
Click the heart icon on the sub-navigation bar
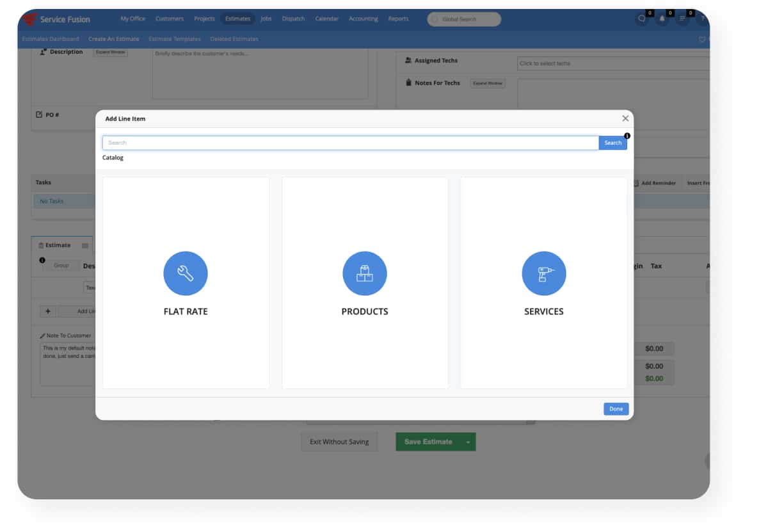pyautogui.click(x=702, y=39)
